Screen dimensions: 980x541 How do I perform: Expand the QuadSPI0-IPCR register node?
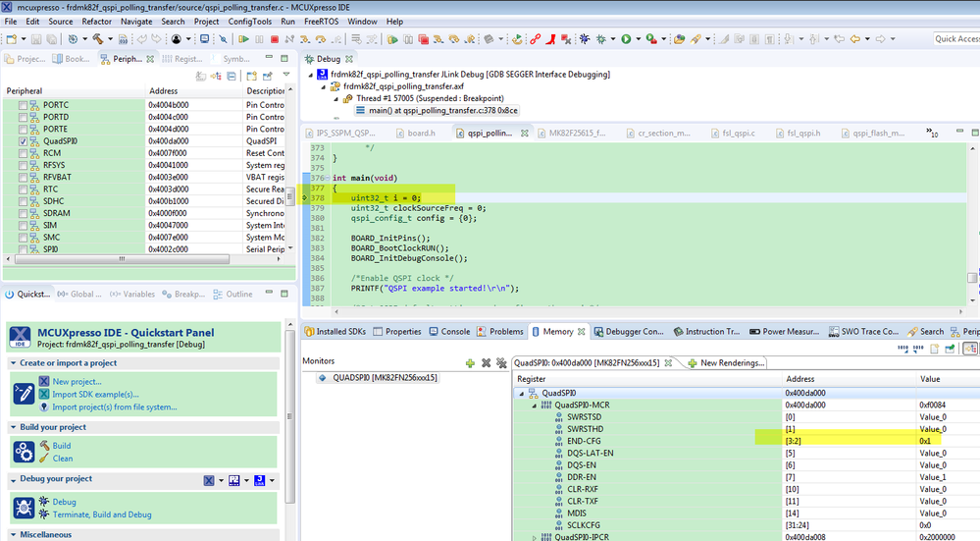pos(534,537)
